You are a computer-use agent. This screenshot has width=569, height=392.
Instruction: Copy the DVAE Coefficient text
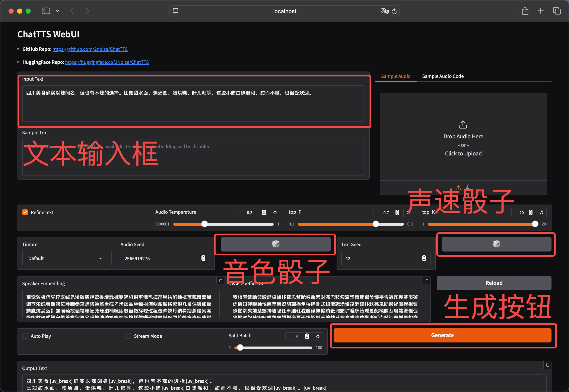pos(427,280)
